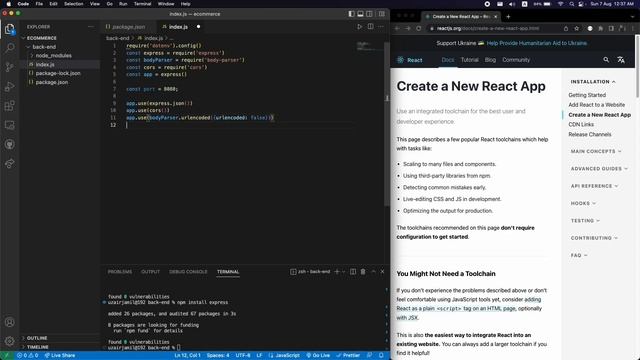Open languages icon on React site
This screenshot has height=360, width=640.
coord(621,60)
